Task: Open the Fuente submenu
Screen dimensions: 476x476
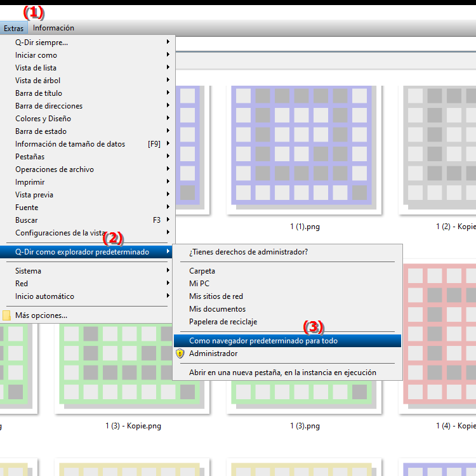Action: coord(87,208)
